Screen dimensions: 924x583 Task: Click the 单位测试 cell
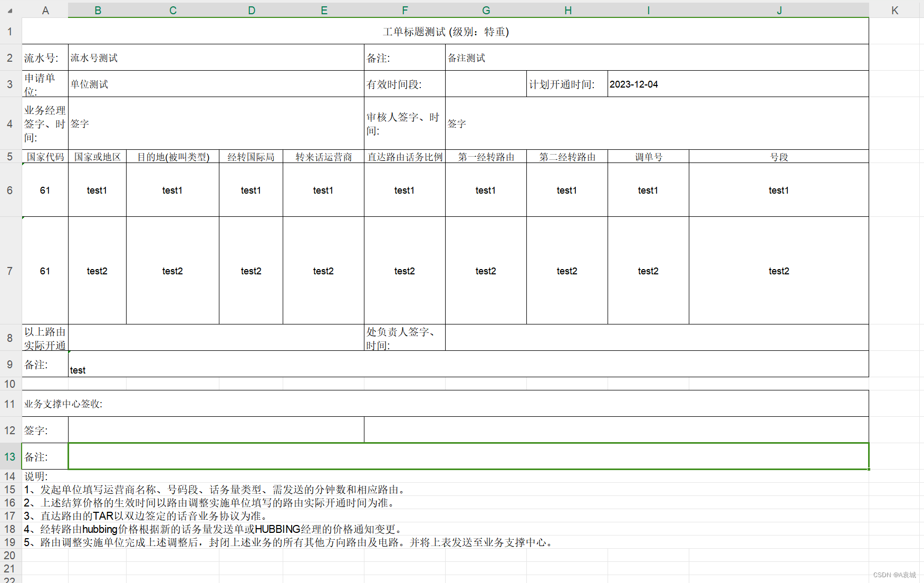point(216,84)
